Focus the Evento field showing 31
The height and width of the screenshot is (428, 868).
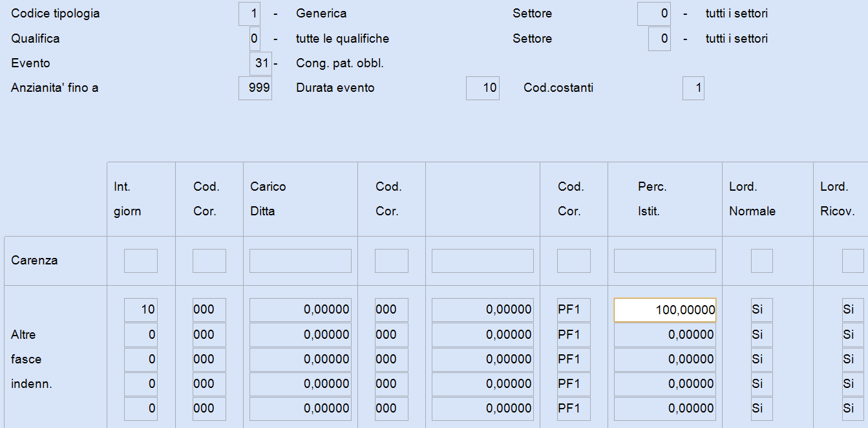260,63
